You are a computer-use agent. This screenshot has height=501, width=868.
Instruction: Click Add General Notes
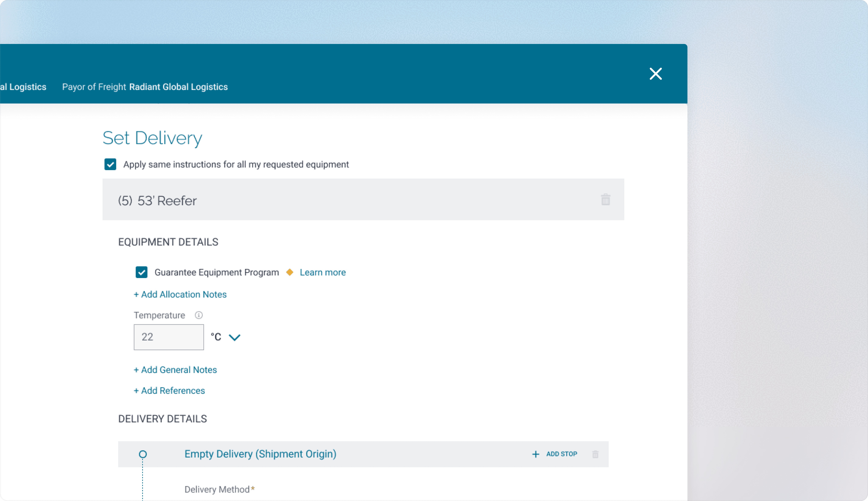pos(175,370)
